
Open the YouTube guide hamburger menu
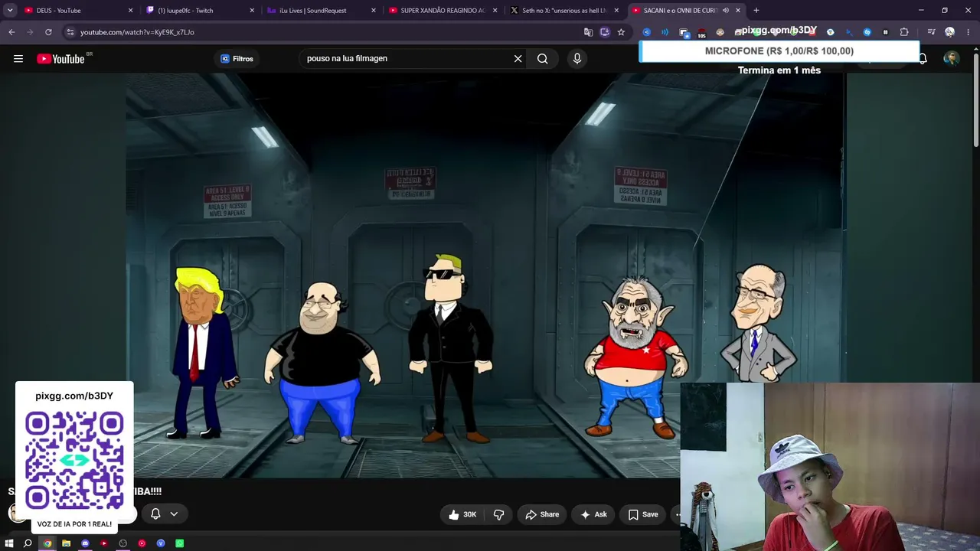click(18, 59)
